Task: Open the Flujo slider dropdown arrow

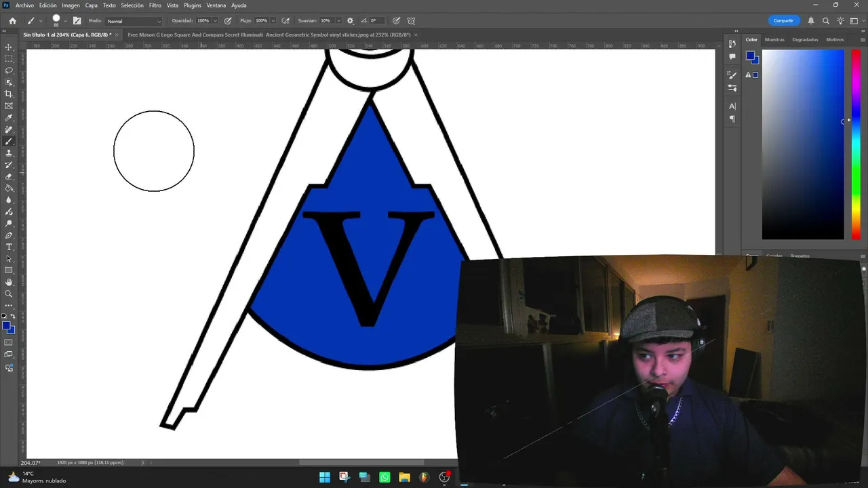Action: pos(273,21)
